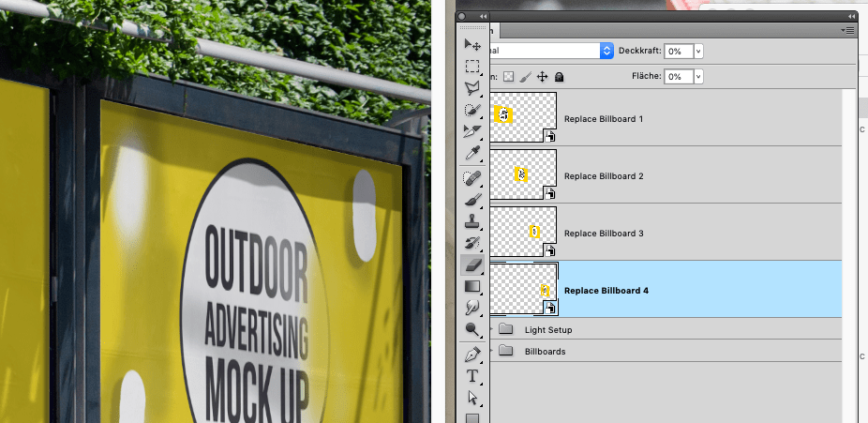Select the Brush tool

pos(472,200)
